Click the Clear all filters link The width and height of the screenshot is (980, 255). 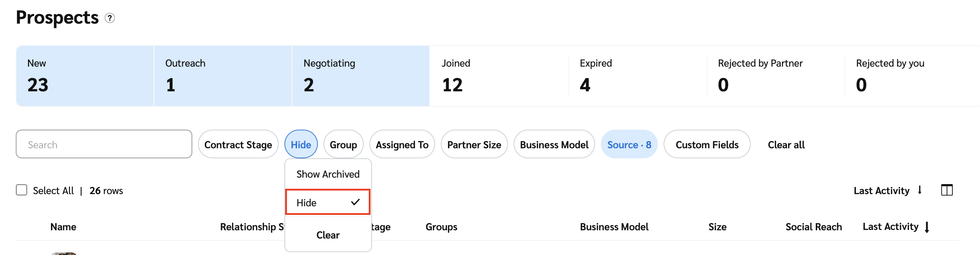pyautogui.click(x=786, y=145)
